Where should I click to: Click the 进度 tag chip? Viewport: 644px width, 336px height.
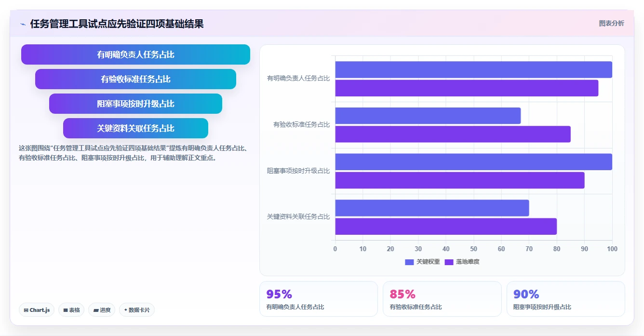click(x=102, y=310)
